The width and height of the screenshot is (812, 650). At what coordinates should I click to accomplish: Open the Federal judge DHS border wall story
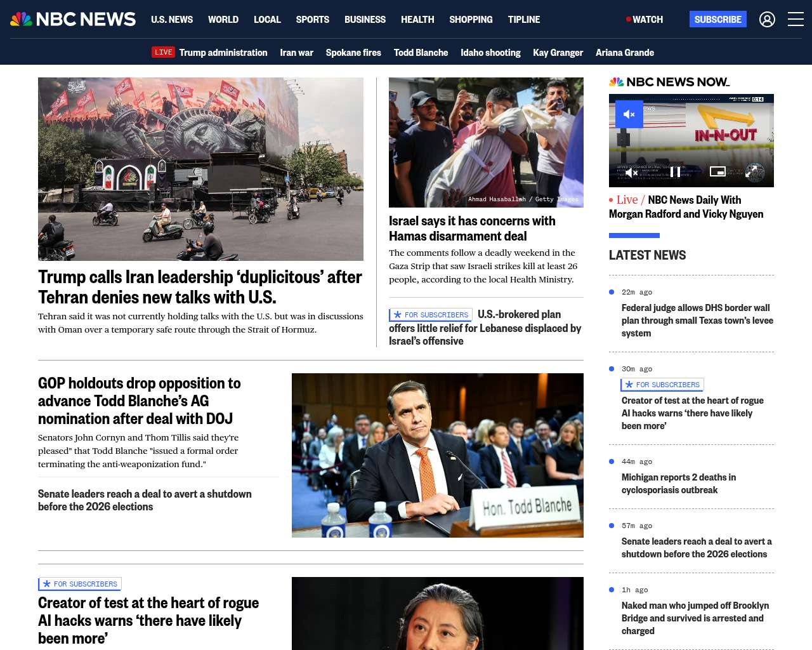tap(697, 321)
